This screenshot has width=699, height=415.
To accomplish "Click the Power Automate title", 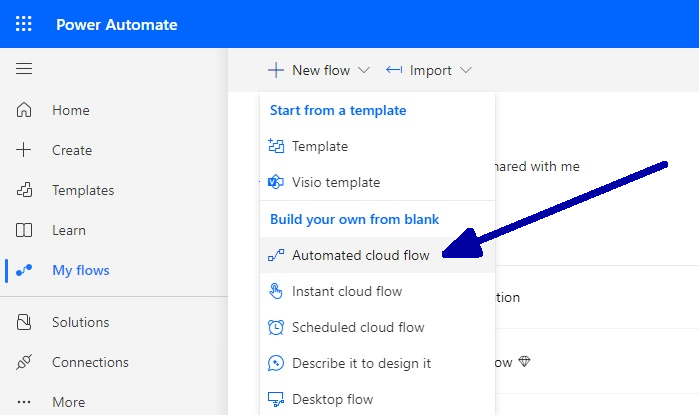I will 117,25.
